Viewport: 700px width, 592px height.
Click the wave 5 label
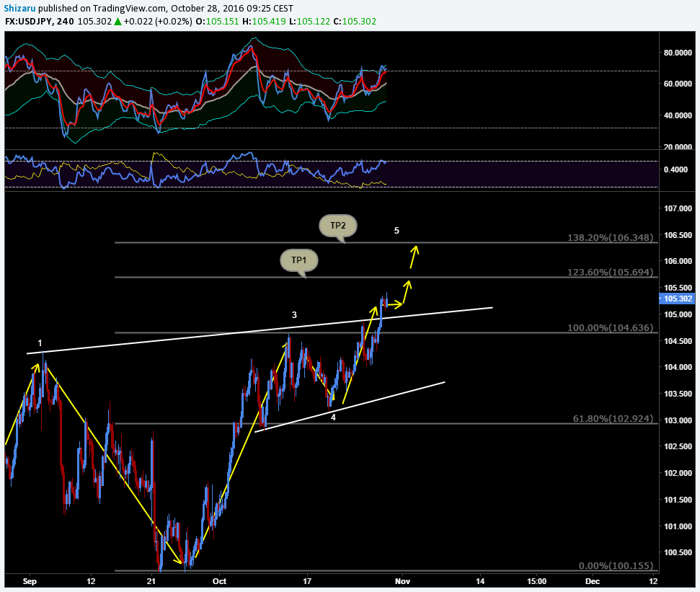click(x=396, y=231)
